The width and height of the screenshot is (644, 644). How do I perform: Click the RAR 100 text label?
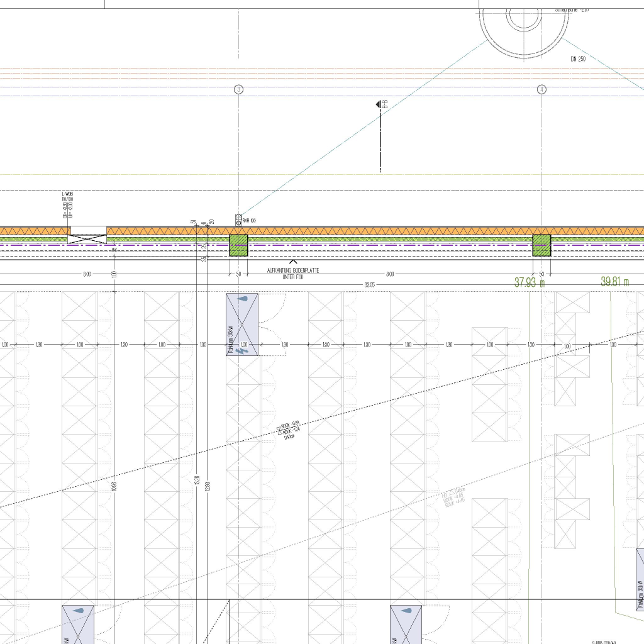click(250, 220)
